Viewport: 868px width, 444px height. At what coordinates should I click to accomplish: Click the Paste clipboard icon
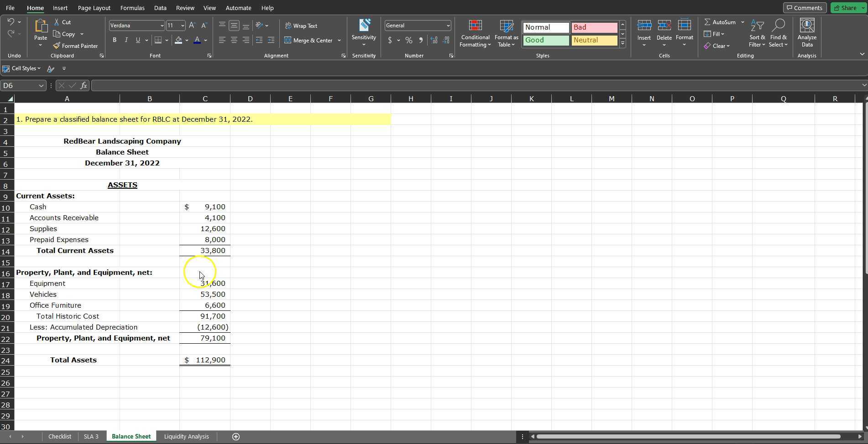click(x=41, y=26)
